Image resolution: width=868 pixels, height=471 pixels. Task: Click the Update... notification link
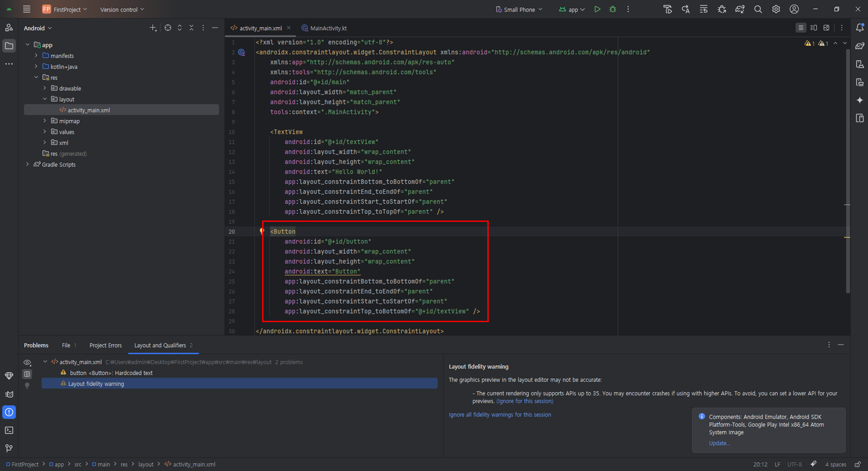tap(719, 443)
